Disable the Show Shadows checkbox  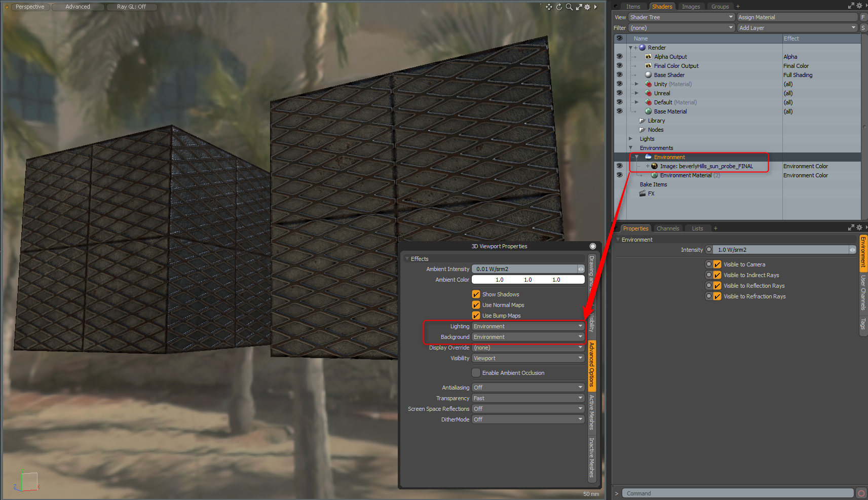click(476, 294)
